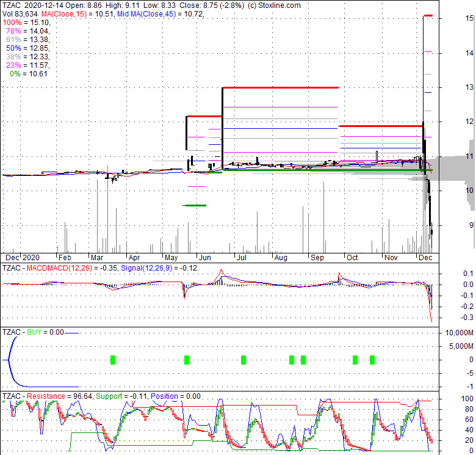Click the Mar month label

97,258
